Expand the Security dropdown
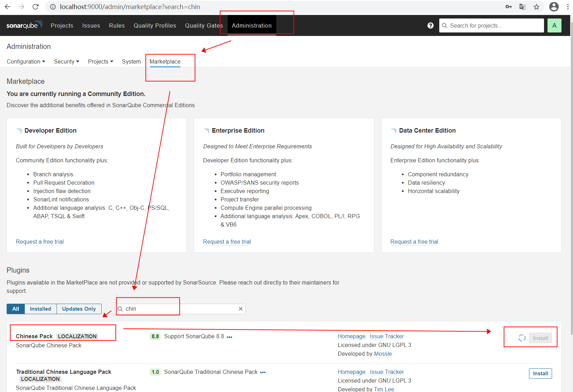The width and height of the screenshot is (573, 392). [67, 61]
